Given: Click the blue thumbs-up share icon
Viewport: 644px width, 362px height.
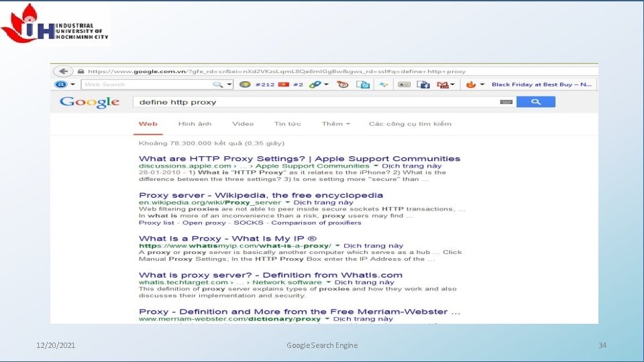Looking at the screenshot, I should pyautogui.click(x=363, y=84).
